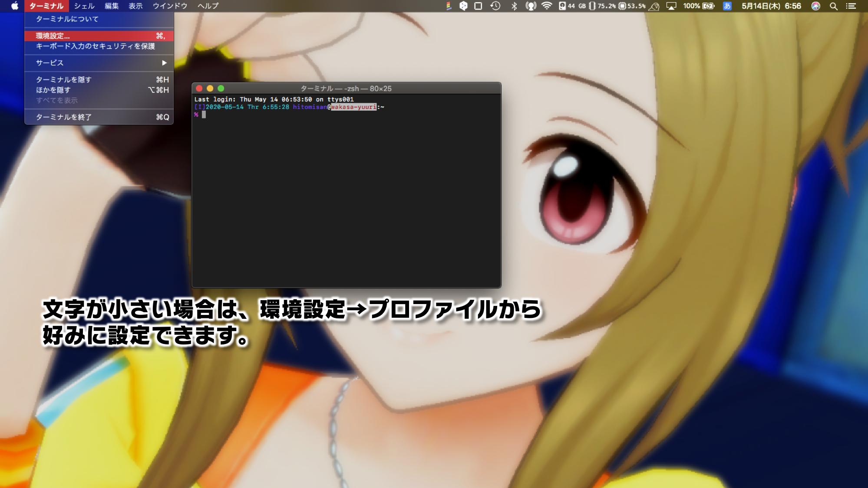Open the AirPlay display menu
Screen dimensions: 868x488
(x=671, y=6)
